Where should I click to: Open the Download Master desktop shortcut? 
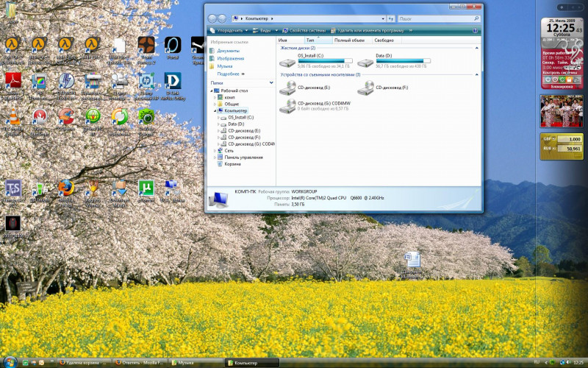[x=119, y=188]
